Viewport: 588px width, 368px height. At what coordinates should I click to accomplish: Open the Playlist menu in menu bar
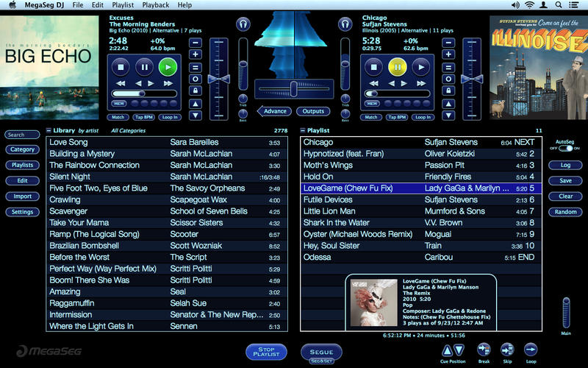coord(121,5)
